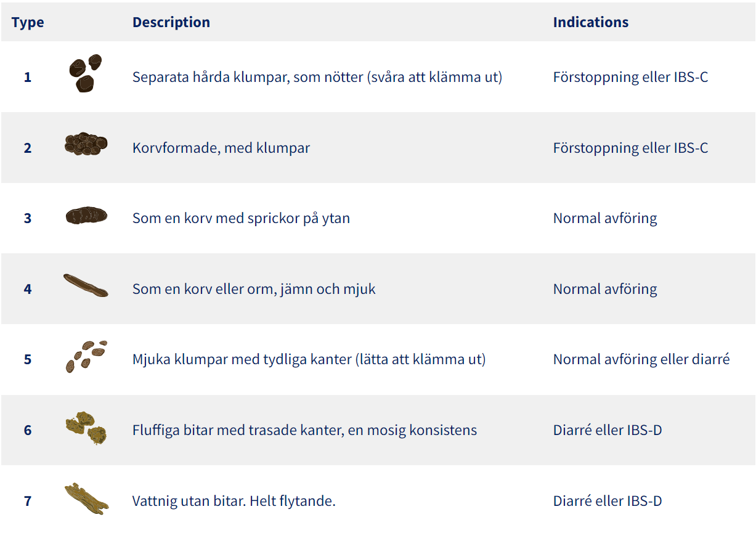Select the type number 1 cell
The image size is (756, 533).
pyautogui.click(x=28, y=77)
